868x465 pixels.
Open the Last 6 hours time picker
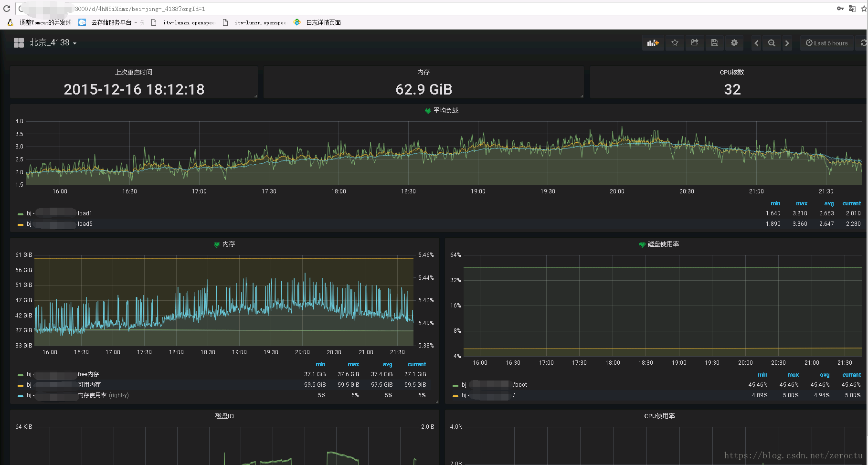click(827, 43)
